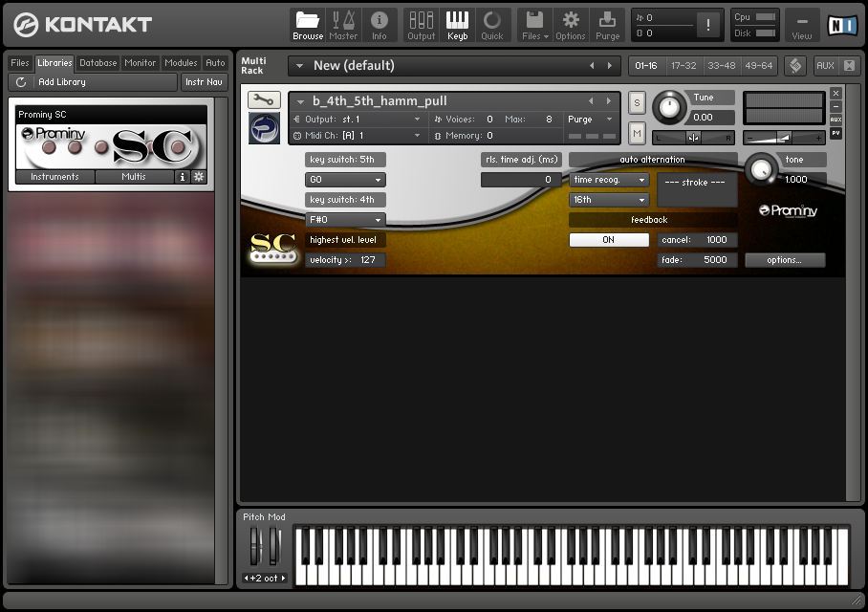The height and width of the screenshot is (612, 868).
Task: Toggle the Keyb on-screen keyboard
Action: [x=457, y=25]
